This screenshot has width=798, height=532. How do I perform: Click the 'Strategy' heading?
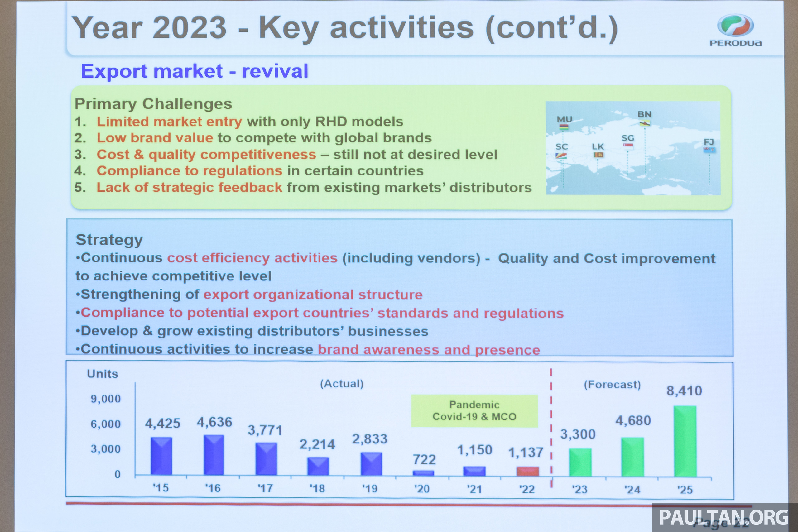pyautogui.click(x=109, y=240)
